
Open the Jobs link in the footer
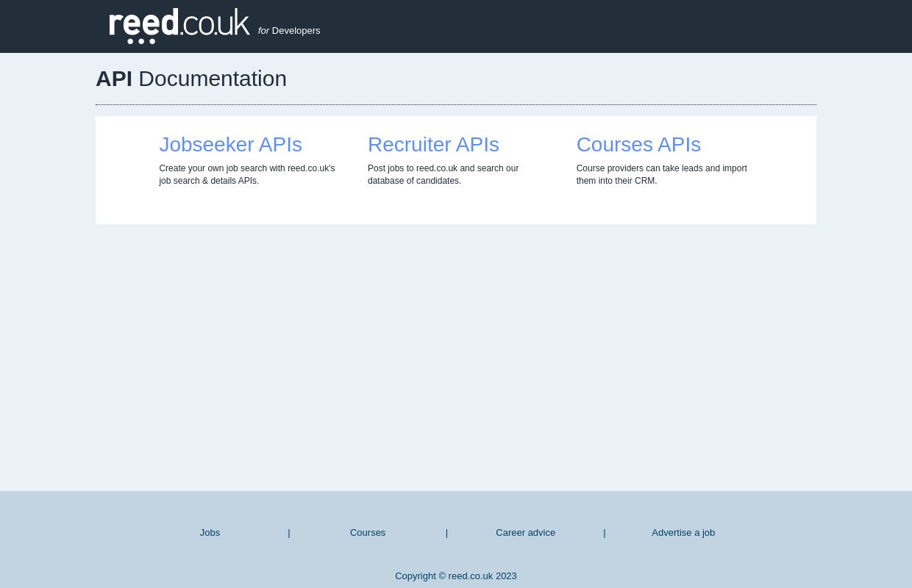210,533
